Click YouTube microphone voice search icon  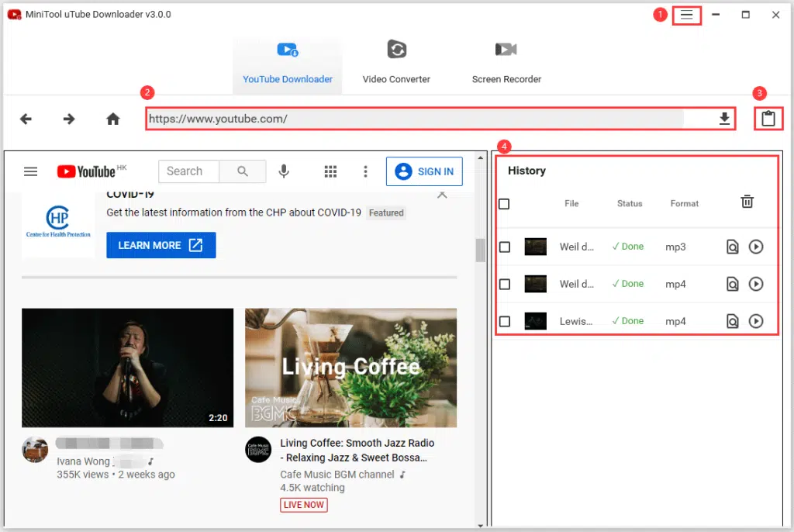284,171
